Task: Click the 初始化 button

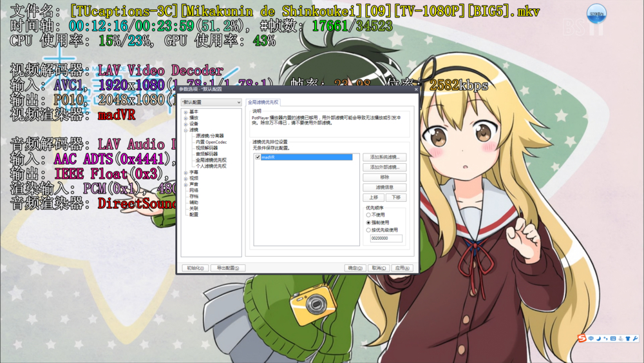Action: pyautogui.click(x=196, y=268)
